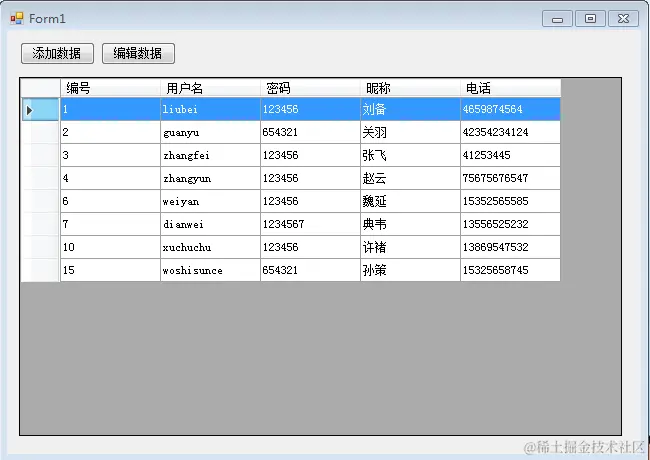Viewport: 650px width, 460px height.
Task: Select the 孙策 nickname cell
Action: (410, 271)
